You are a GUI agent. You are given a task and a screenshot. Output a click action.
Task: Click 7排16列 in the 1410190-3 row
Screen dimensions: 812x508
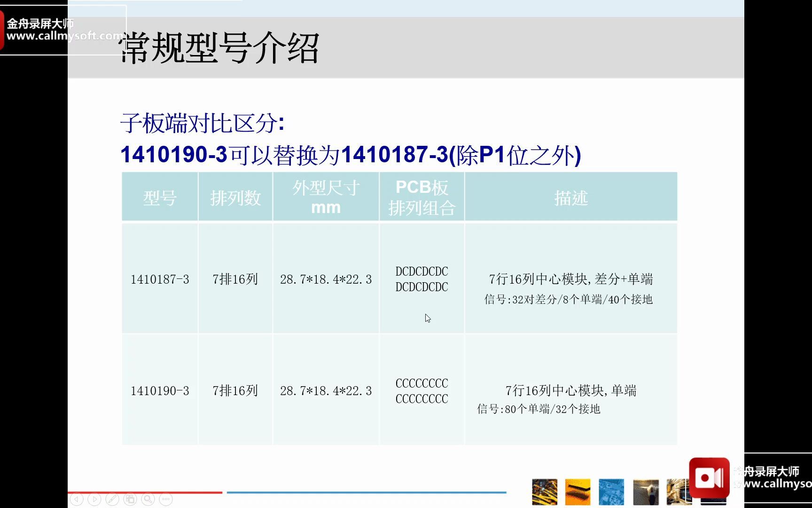[x=235, y=391]
